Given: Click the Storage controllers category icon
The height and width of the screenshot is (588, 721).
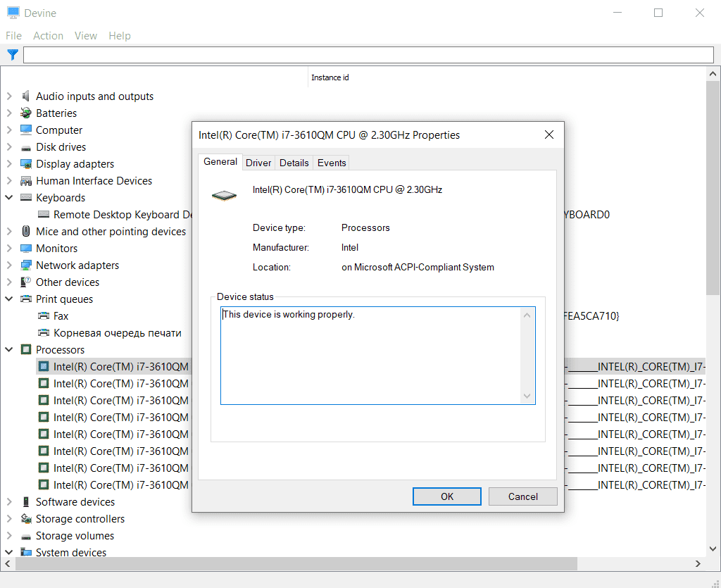Looking at the screenshot, I should [26, 519].
